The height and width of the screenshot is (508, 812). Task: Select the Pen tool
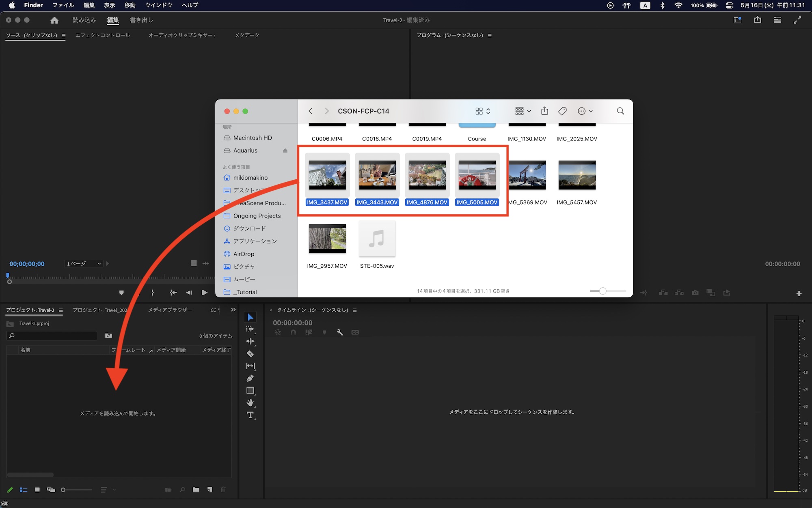(250, 379)
